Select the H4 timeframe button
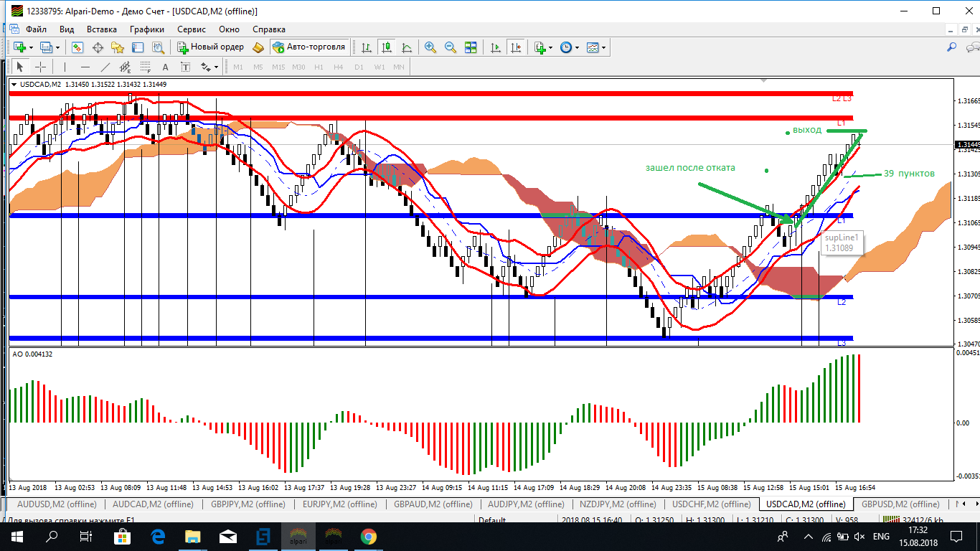 (339, 67)
